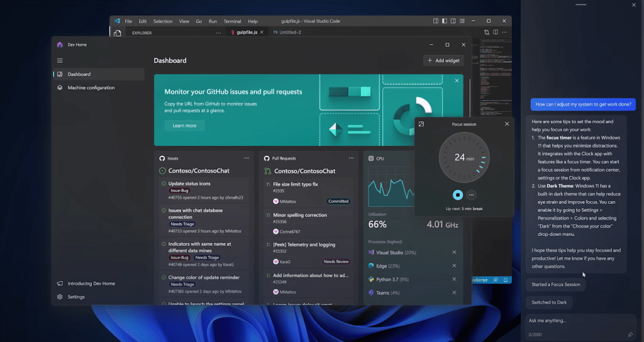Select Machine configuration in the sidebar
This screenshot has height=342, width=644.
click(x=91, y=87)
